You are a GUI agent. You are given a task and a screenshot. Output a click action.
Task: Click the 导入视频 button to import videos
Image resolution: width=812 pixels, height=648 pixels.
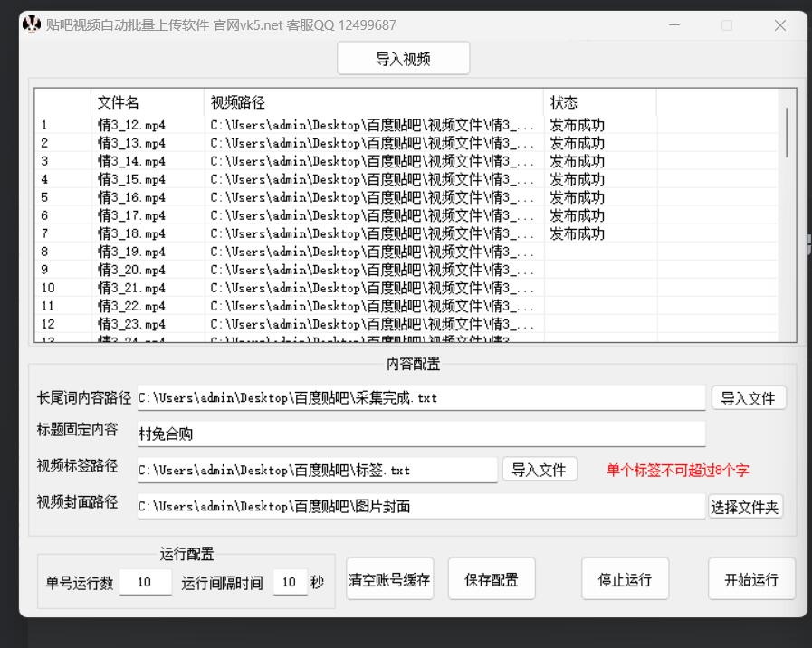coord(403,57)
